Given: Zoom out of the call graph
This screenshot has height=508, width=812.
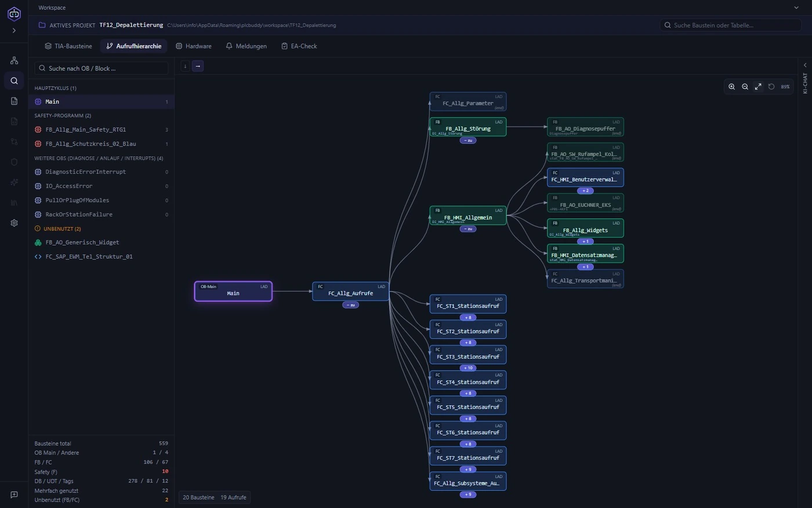Looking at the screenshot, I should (x=745, y=87).
